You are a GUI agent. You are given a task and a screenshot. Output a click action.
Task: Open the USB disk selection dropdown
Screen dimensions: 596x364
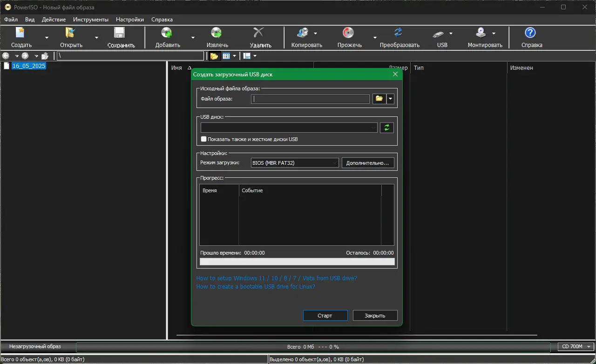[289, 128]
